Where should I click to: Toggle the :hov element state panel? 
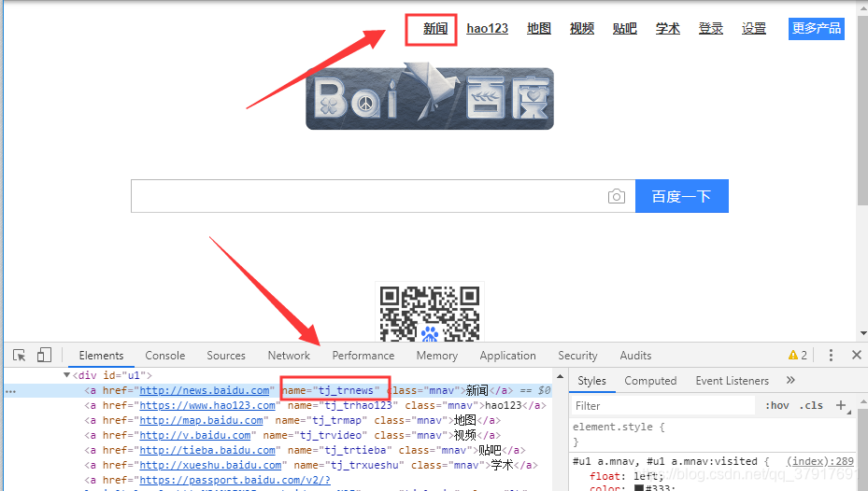777,405
